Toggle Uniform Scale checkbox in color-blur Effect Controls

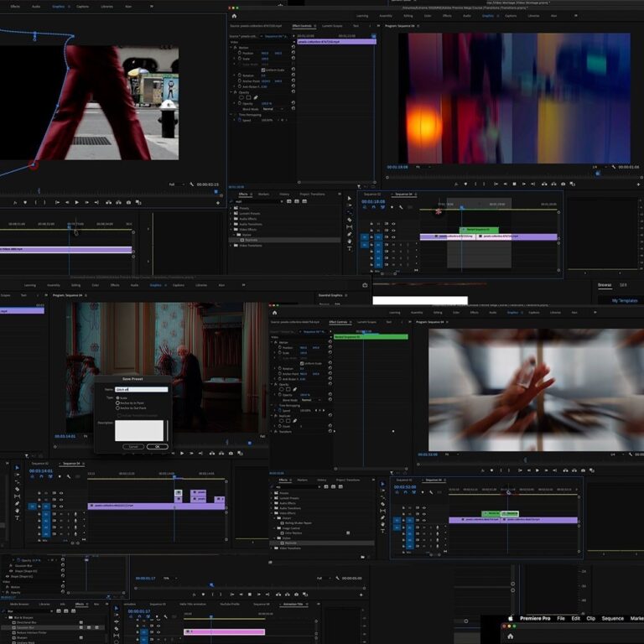(x=262, y=70)
